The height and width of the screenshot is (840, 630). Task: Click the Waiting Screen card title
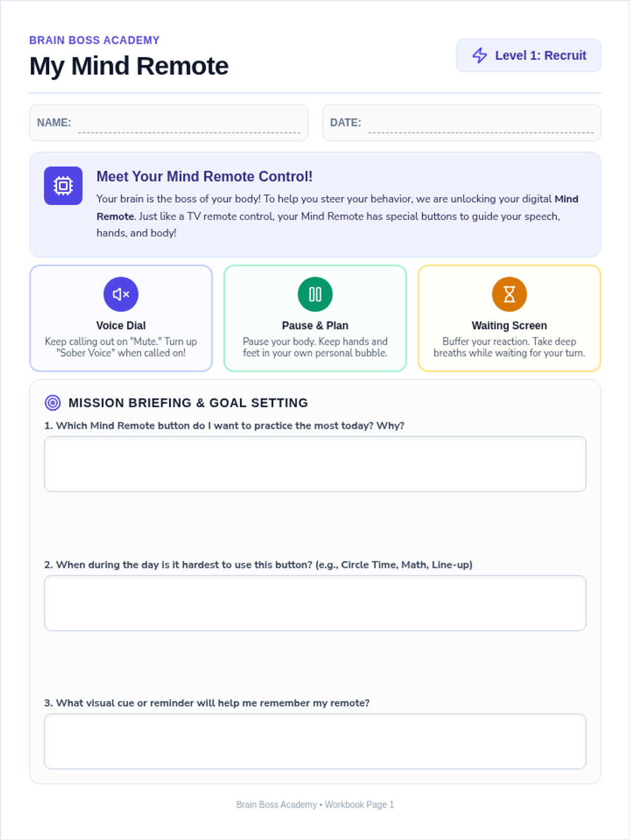pyautogui.click(x=509, y=325)
